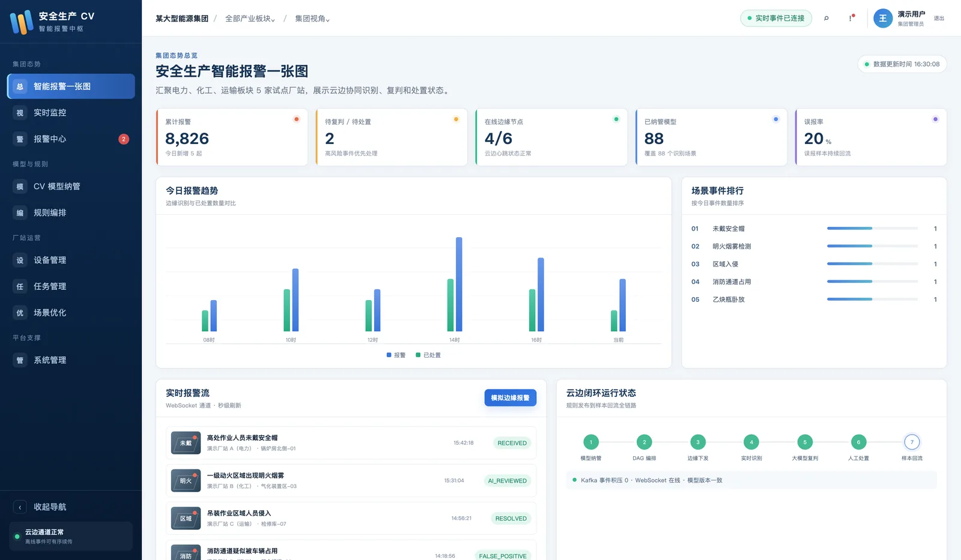This screenshot has height=560, width=961.
Task: Click the AI_REVIEWED status tag
Action: click(507, 481)
